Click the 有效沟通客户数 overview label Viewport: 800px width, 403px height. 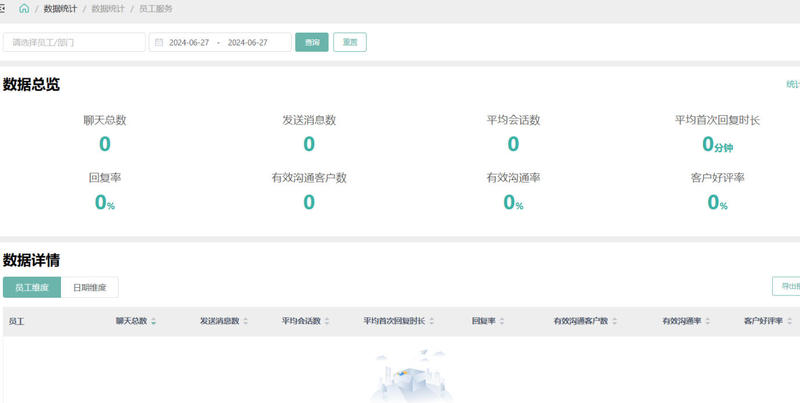309,178
